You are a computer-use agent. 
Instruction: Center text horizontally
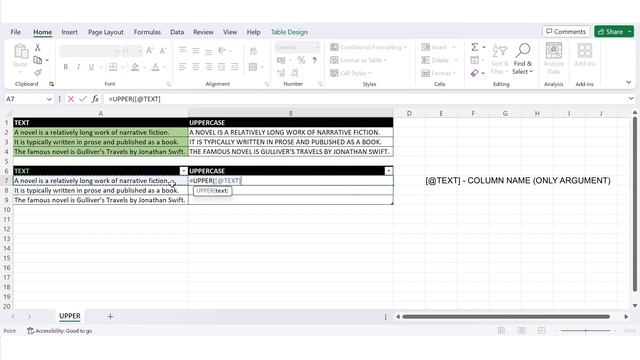point(196,67)
